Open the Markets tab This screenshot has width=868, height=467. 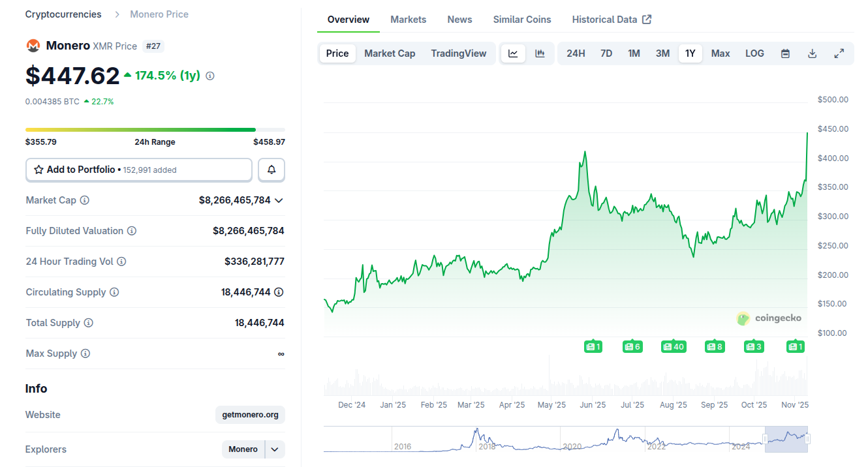pyautogui.click(x=408, y=20)
